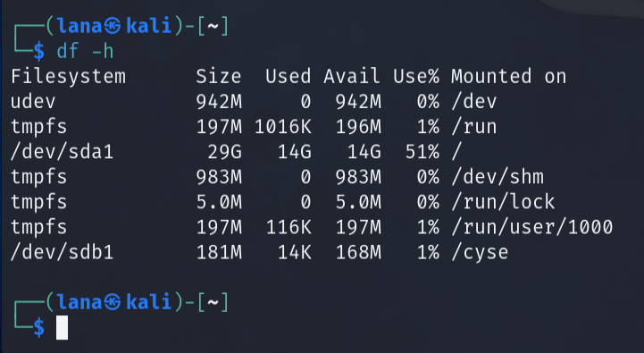Click the 29G size value

pos(224,152)
